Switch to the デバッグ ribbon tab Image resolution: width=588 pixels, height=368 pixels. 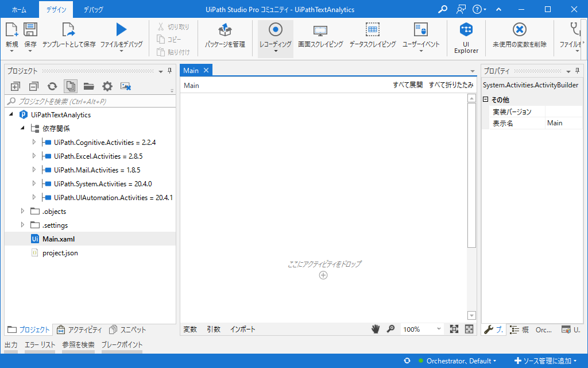(93, 10)
